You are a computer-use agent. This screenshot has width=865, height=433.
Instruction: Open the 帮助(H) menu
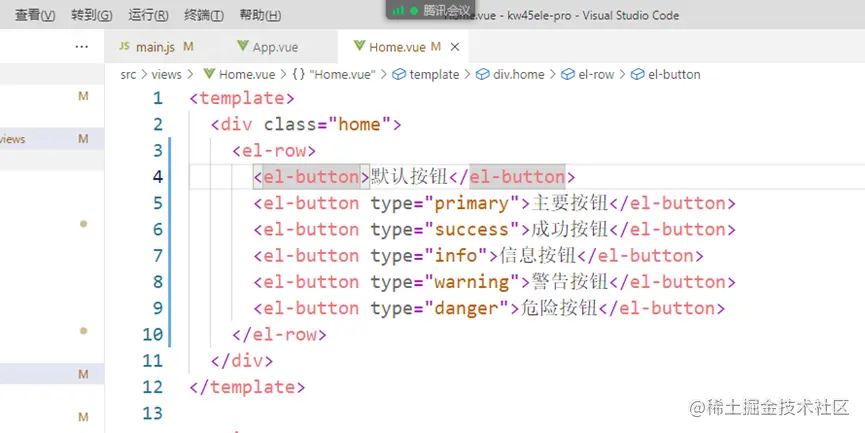pos(260,15)
